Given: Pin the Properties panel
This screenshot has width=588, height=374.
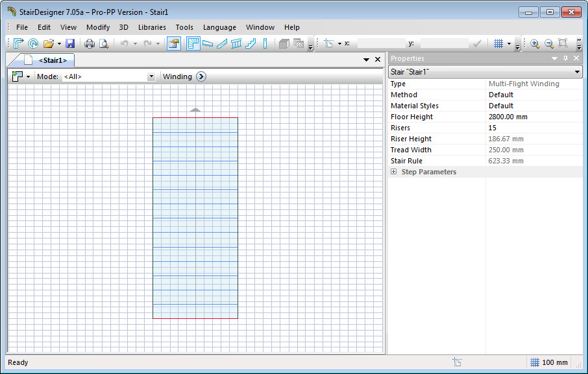Looking at the screenshot, I should 565,58.
